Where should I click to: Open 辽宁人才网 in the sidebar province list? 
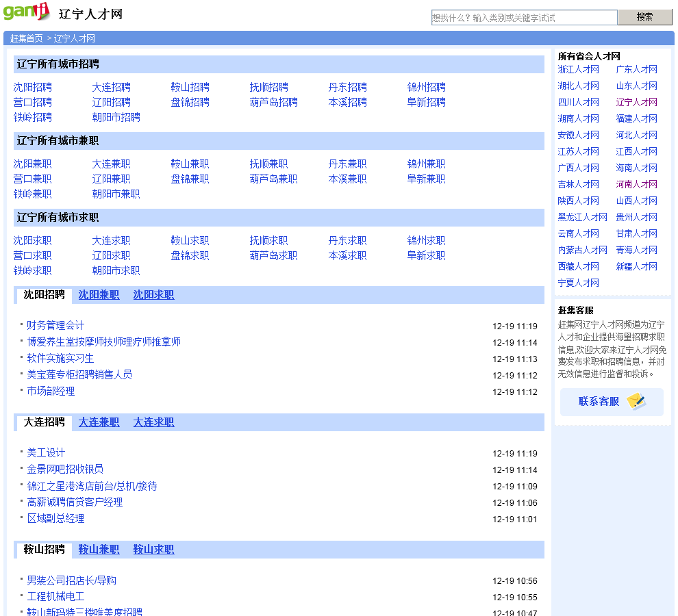636,103
